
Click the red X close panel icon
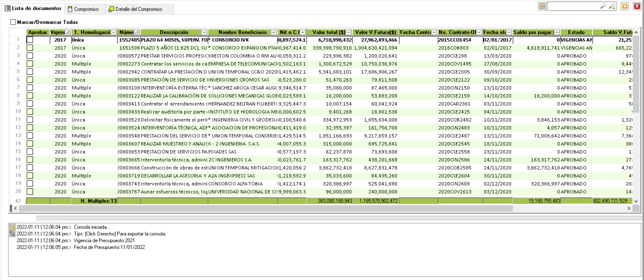click(637, 6)
